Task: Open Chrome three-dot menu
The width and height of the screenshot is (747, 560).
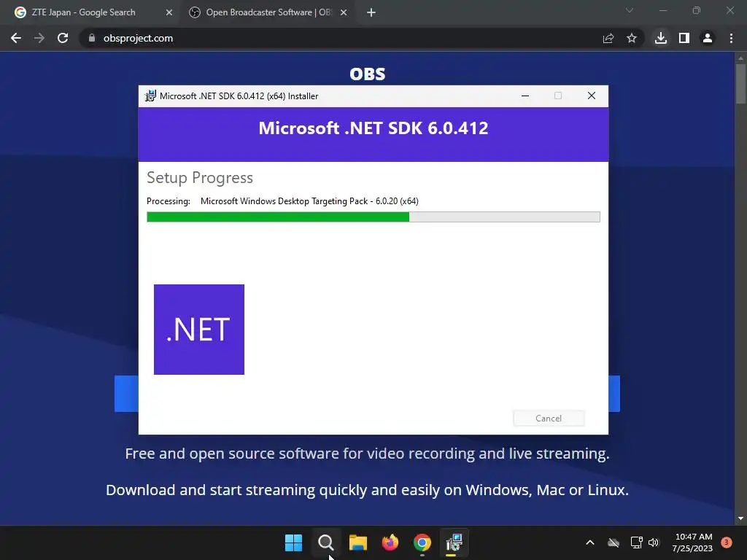Action: coord(731,38)
